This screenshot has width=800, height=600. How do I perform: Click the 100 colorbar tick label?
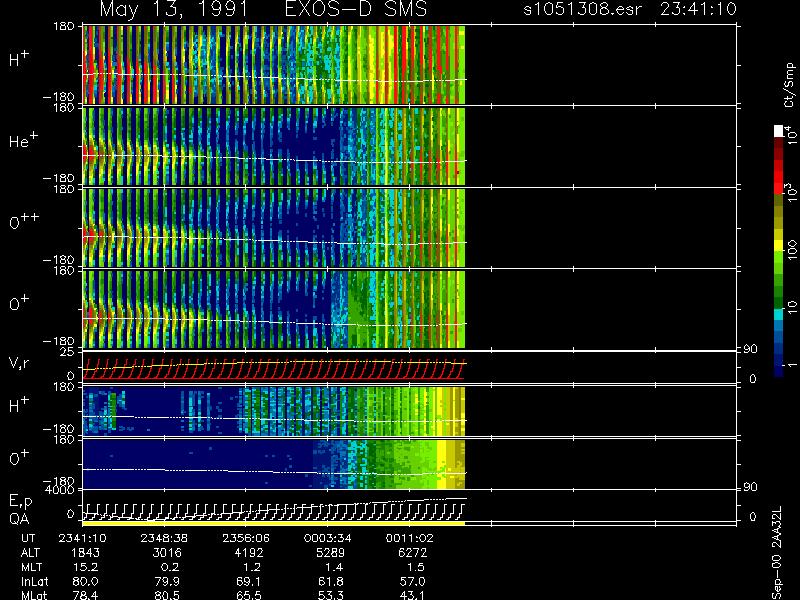[x=792, y=251]
